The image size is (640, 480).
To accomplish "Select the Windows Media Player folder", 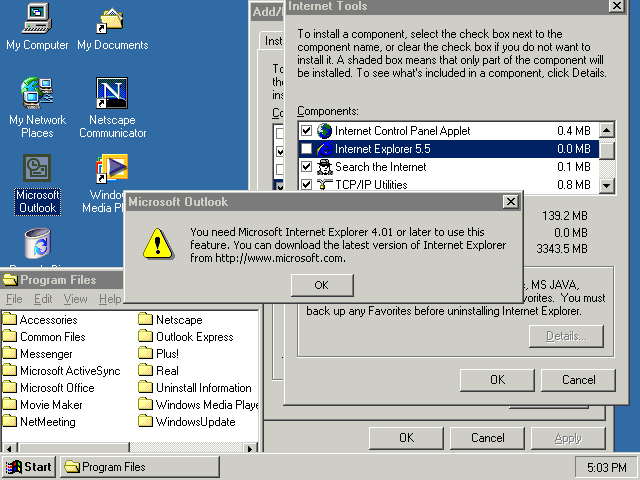I will [x=198, y=404].
